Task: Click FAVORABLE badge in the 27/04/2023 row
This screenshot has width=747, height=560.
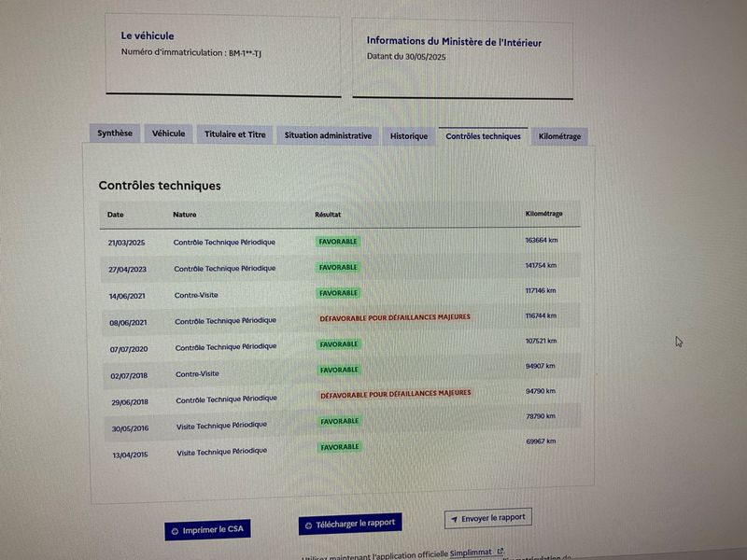Action: point(338,268)
